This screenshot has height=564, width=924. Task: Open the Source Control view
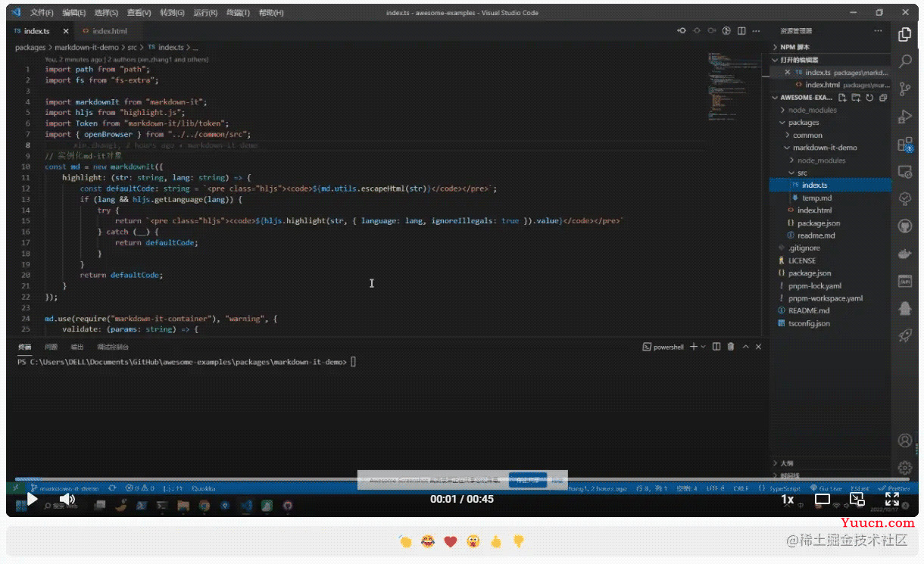click(904, 89)
